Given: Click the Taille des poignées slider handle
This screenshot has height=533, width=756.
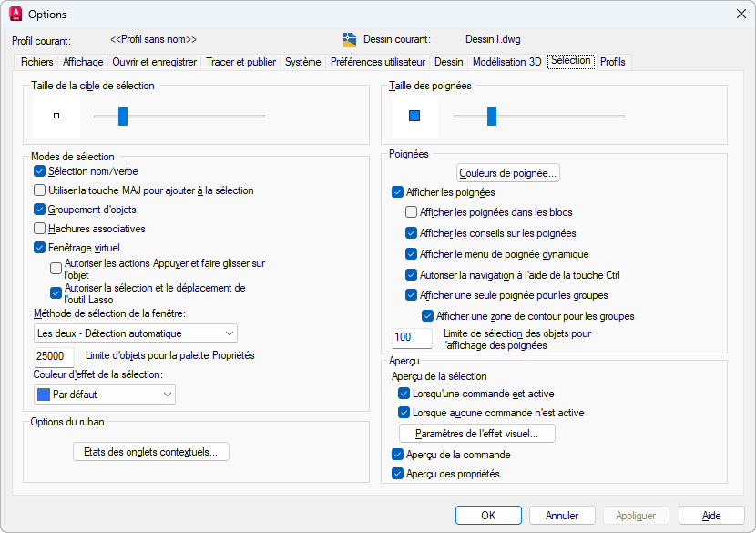Looking at the screenshot, I should [x=492, y=116].
